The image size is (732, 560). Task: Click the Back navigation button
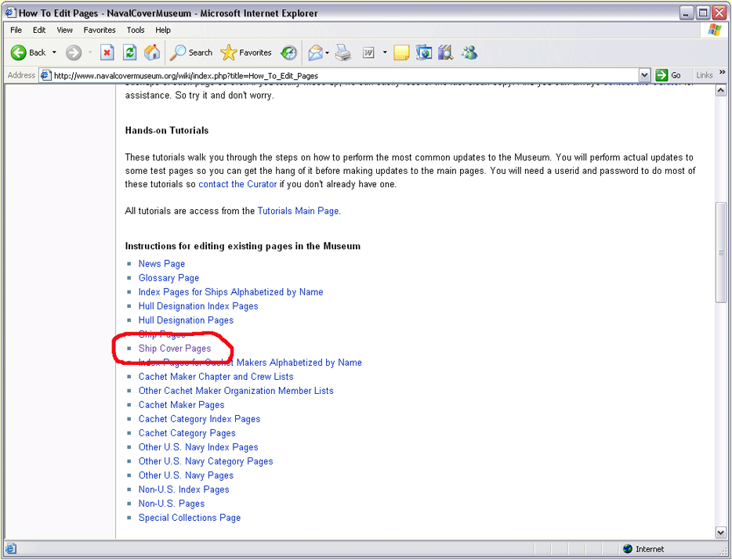[28, 52]
